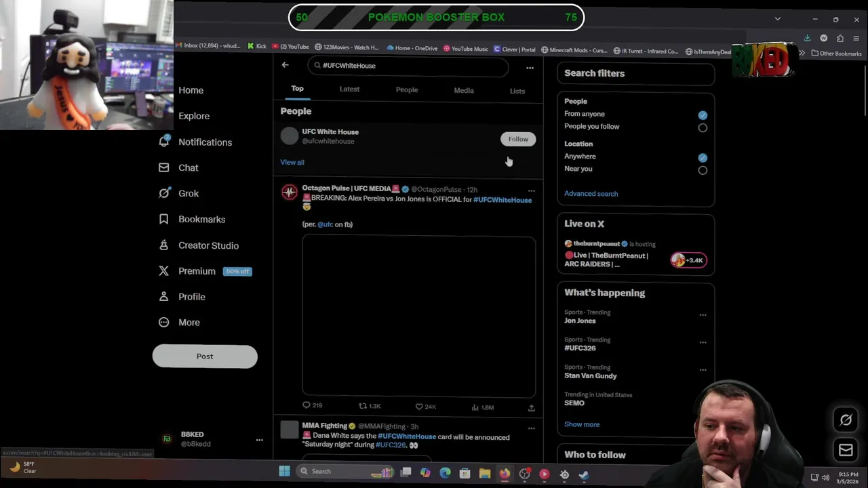
Task: Open MMA Fighting post more options
Action: click(531, 428)
